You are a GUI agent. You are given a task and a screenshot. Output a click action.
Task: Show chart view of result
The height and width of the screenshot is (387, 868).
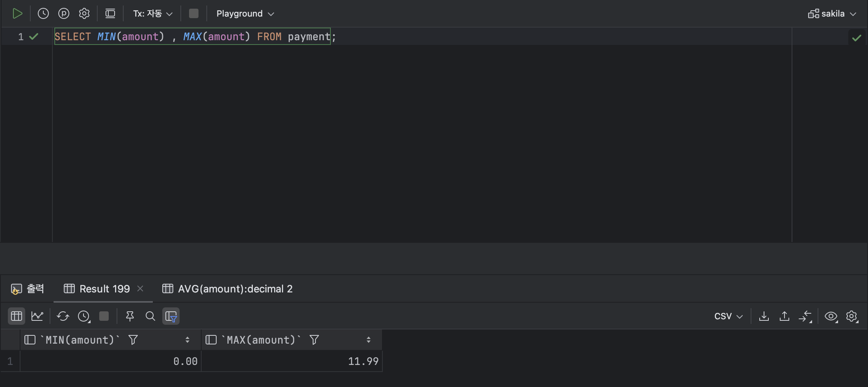37,316
